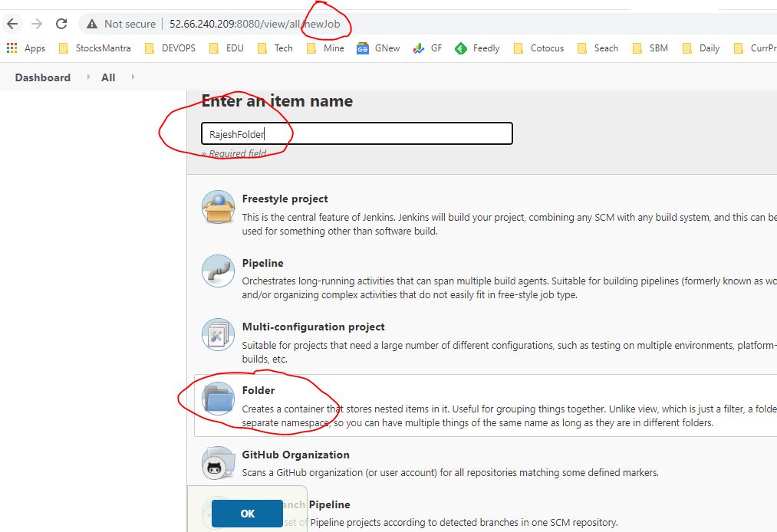Open the Tech bookmarks folder
This screenshot has width=777, height=532.
[275, 48]
